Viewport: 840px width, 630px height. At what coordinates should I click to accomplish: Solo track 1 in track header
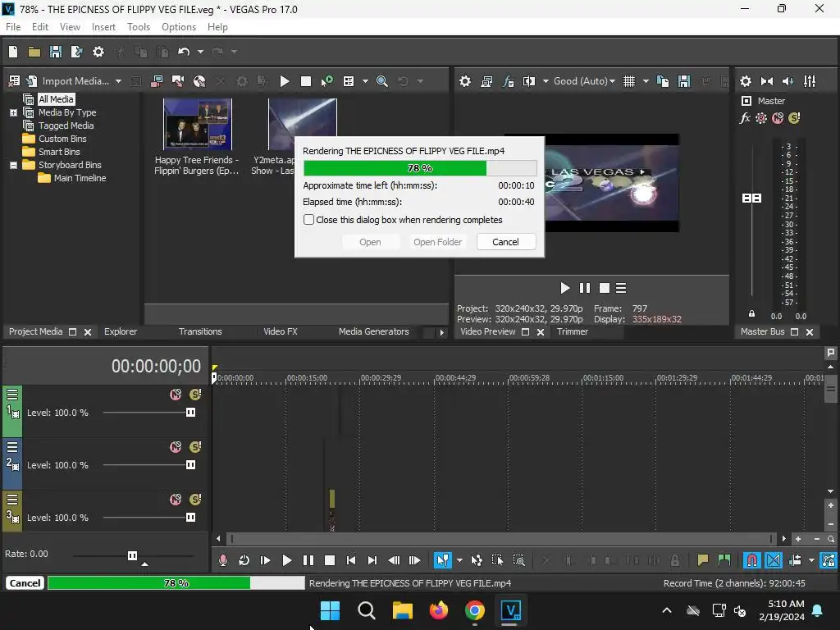(195, 395)
